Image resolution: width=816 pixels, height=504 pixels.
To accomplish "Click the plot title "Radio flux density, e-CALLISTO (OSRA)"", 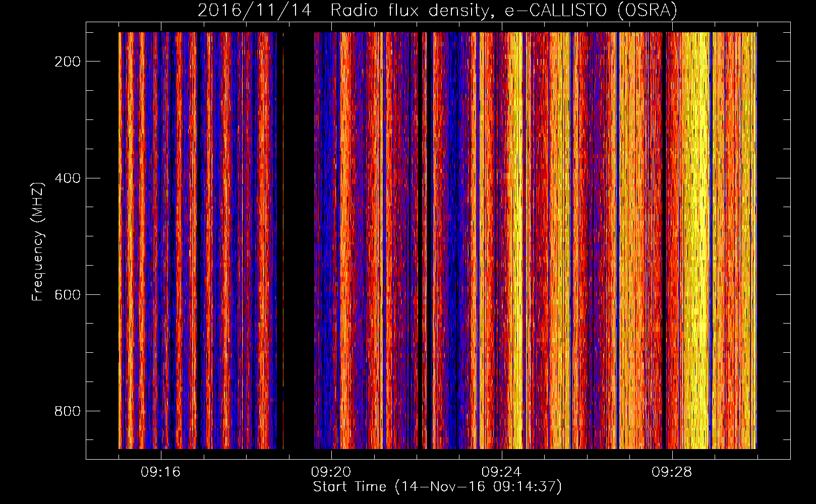I will (504, 10).
